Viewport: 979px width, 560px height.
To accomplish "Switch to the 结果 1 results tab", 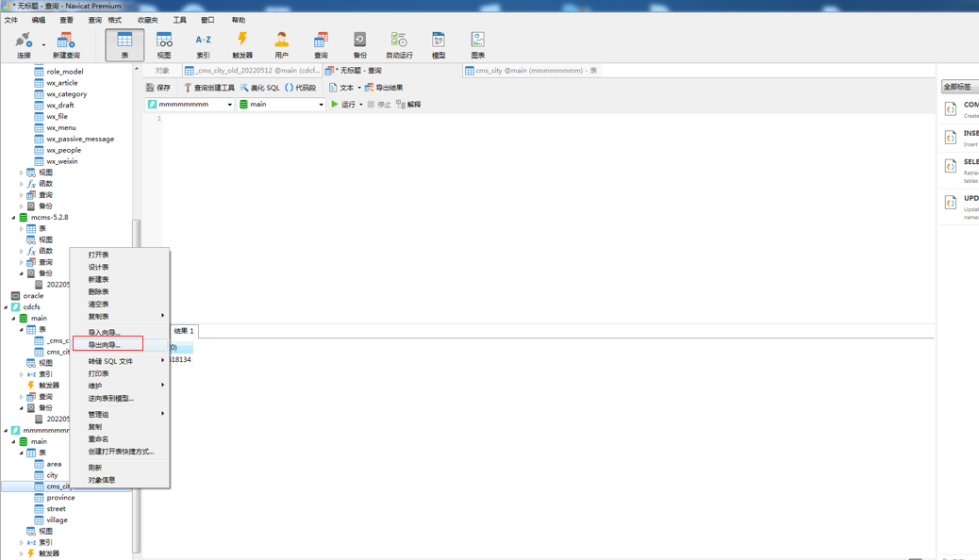I will click(x=184, y=331).
